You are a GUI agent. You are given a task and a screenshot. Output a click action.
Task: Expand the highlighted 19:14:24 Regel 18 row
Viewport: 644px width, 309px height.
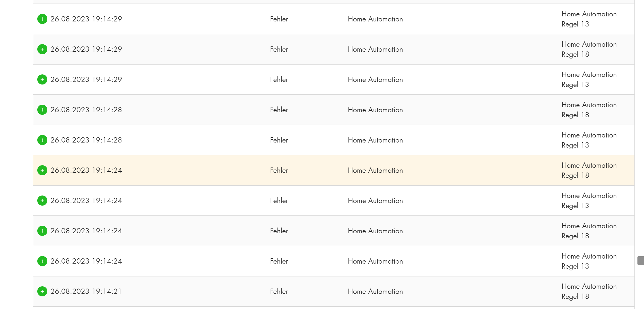[42, 170]
